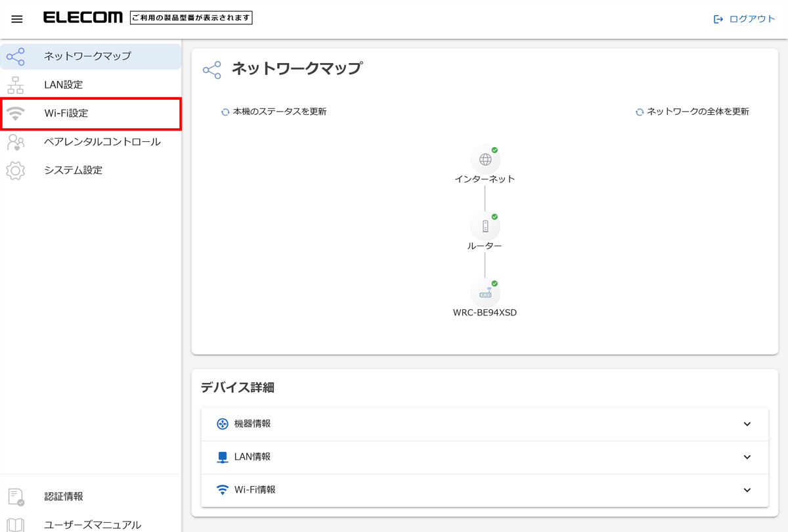
Task: Open ユーザーズマニュアル link
Action: coord(91,525)
